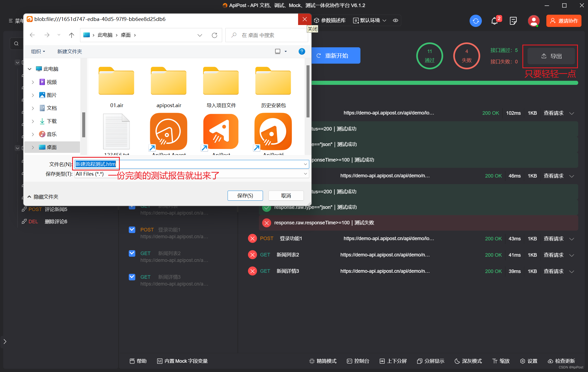Select 桌面 in the navigation tree

tap(52, 147)
